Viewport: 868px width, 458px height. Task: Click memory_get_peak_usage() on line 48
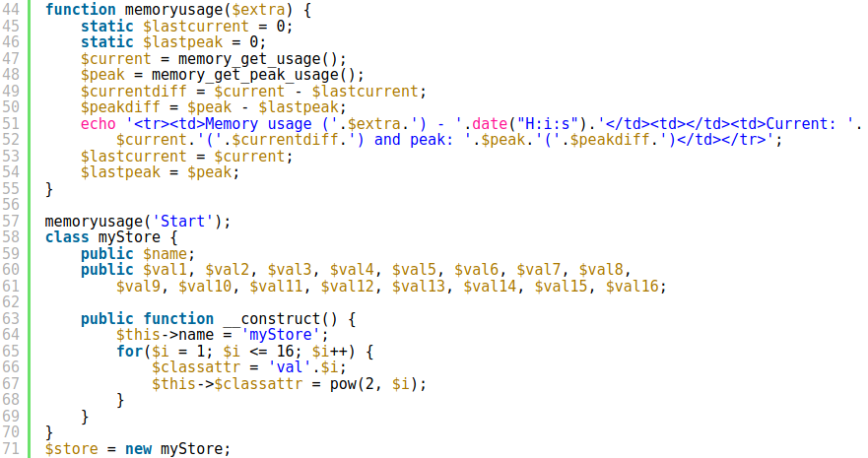click(x=257, y=75)
